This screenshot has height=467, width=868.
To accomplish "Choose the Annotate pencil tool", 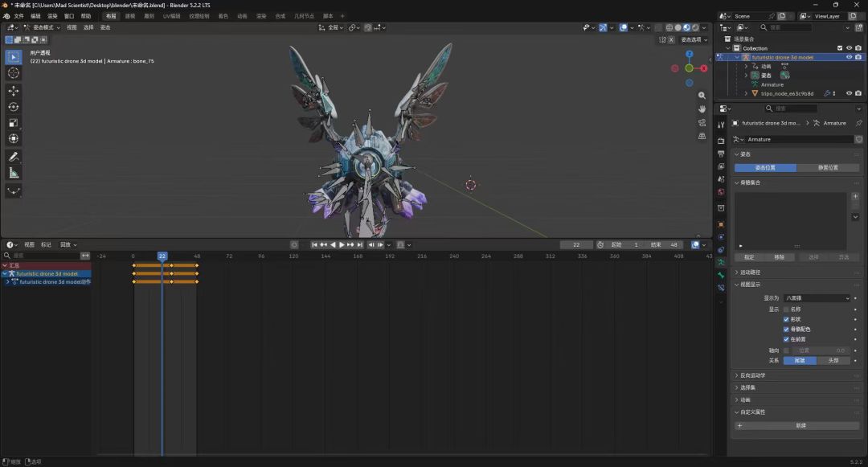I will point(14,158).
